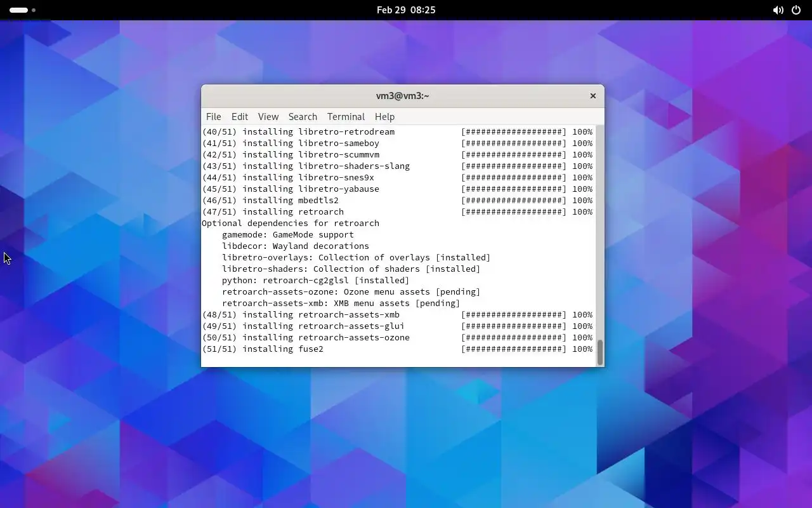
Task: Click the progress bar on the fuse2 line
Action: [x=514, y=349]
